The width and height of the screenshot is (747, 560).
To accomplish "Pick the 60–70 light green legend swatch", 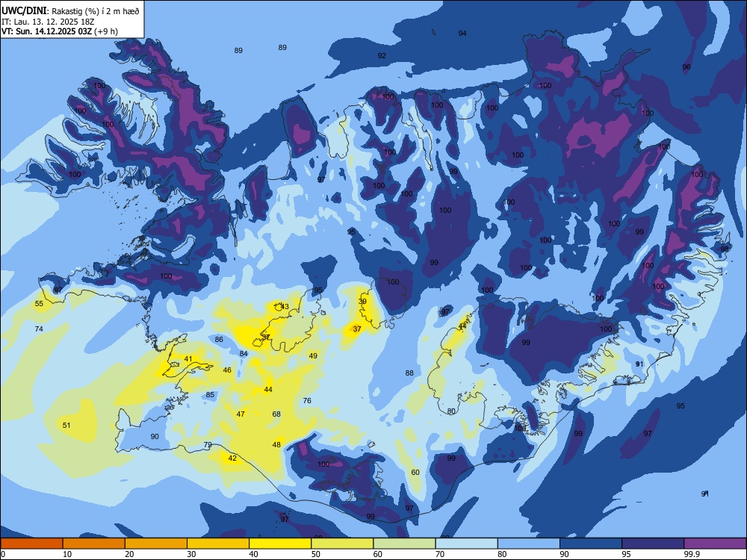I will [x=404, y=544].
